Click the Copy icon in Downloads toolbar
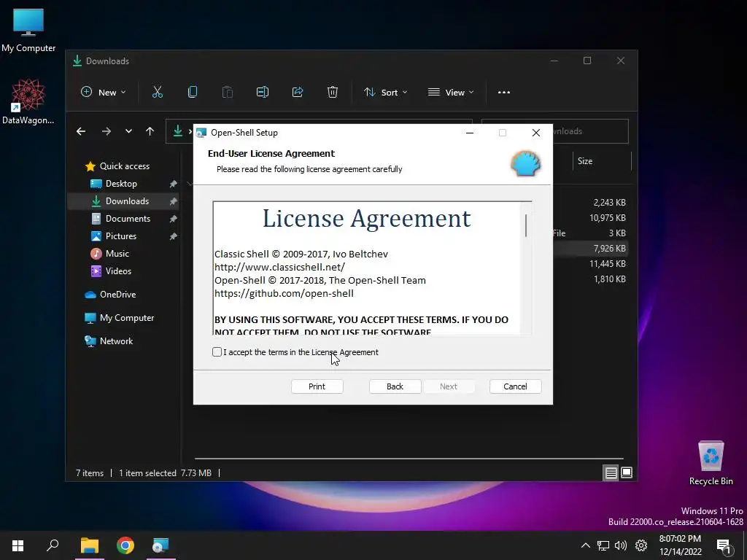This screenshot has height=560, width=747. pos(193,92)
